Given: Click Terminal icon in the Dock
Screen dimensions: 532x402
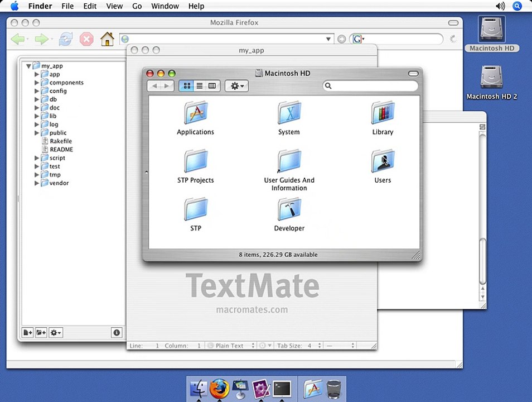Looking at the screenshot, I should [282, 389].
